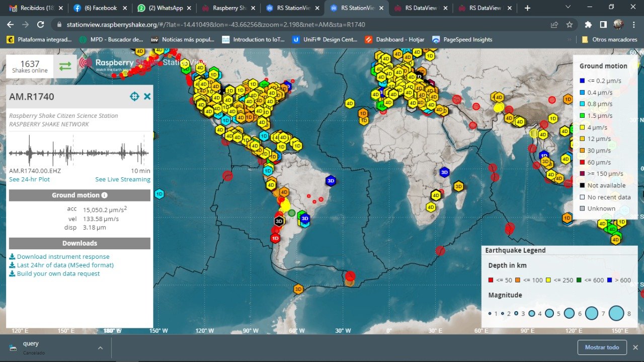Click the green <= 600 depth legend swatch

(x=579, y=280)
